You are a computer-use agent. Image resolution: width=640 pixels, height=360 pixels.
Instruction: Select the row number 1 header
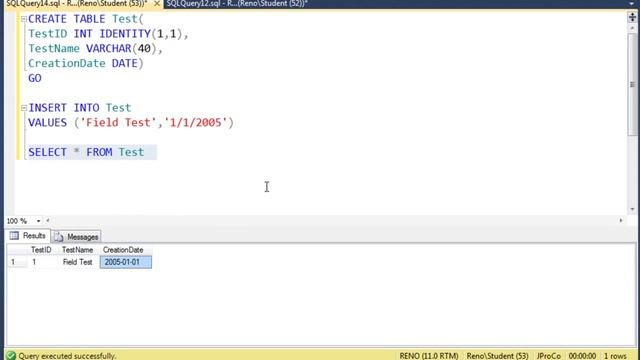pyautogui.click(x=17, y=262)
